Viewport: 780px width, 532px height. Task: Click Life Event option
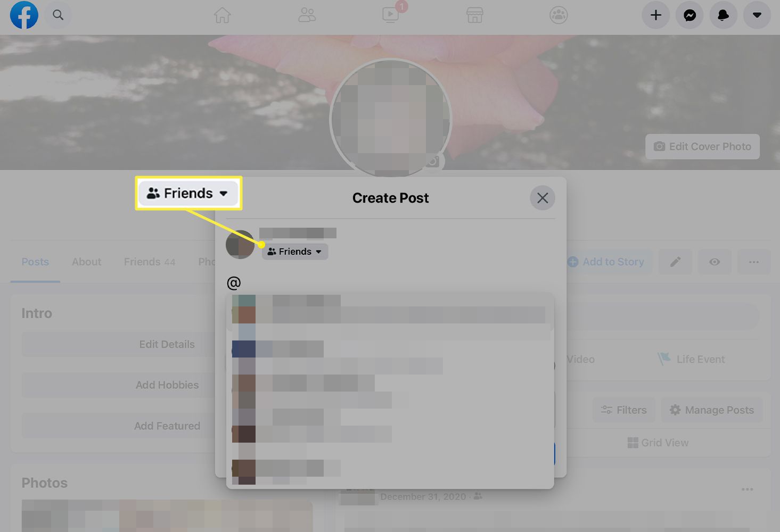coord(692,359)
